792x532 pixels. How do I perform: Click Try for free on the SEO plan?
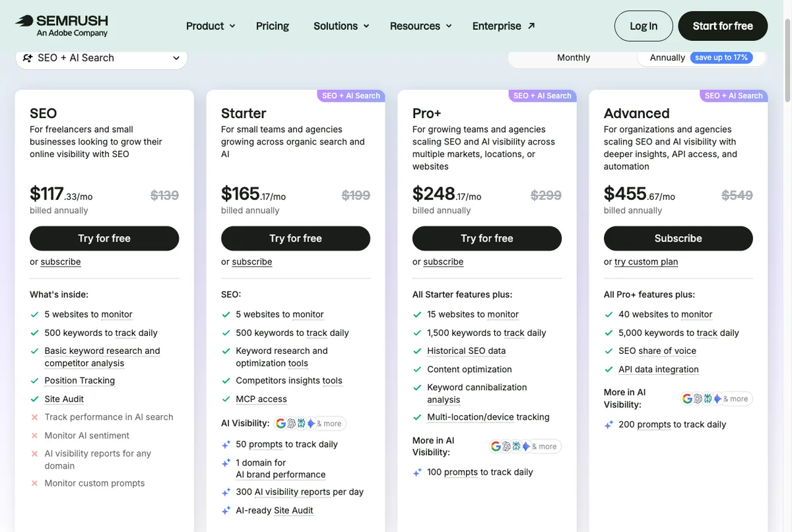104,238
